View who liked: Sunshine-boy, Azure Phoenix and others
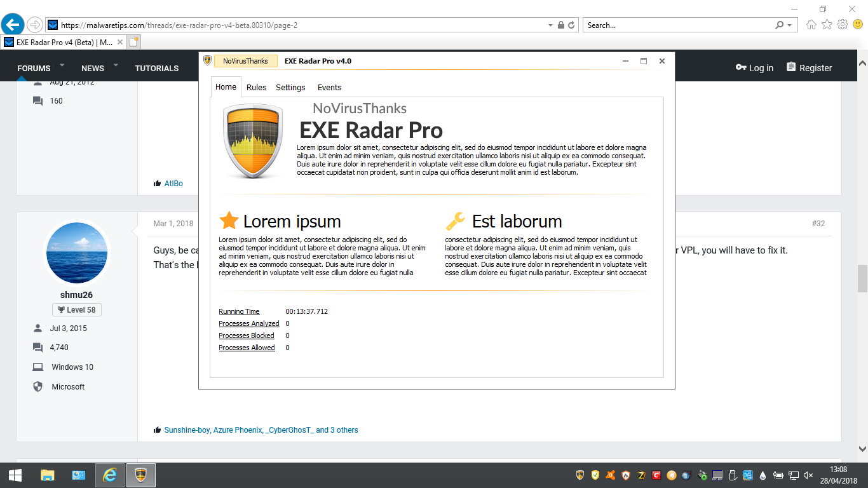 [x=261, y=430]
